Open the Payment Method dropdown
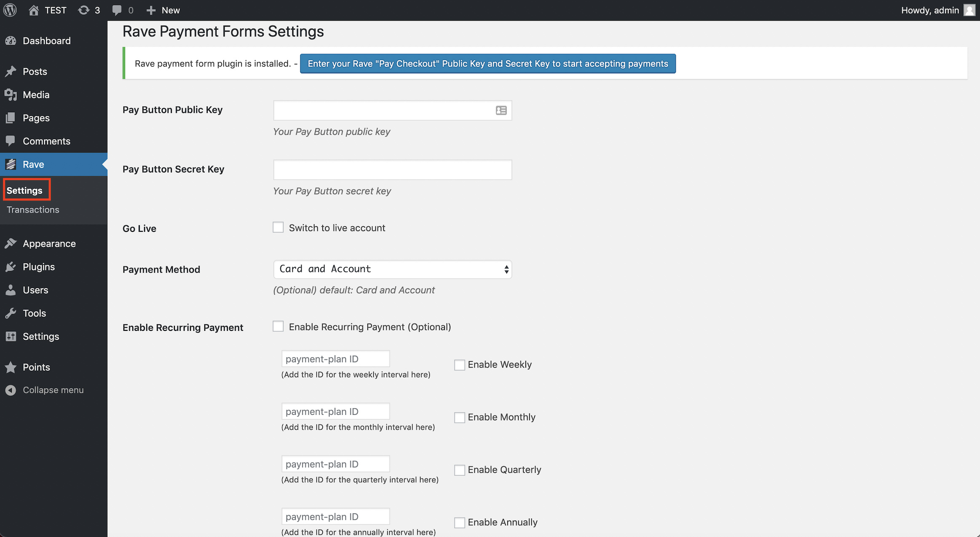Screen dimensions: 980x537 (392, 269)
